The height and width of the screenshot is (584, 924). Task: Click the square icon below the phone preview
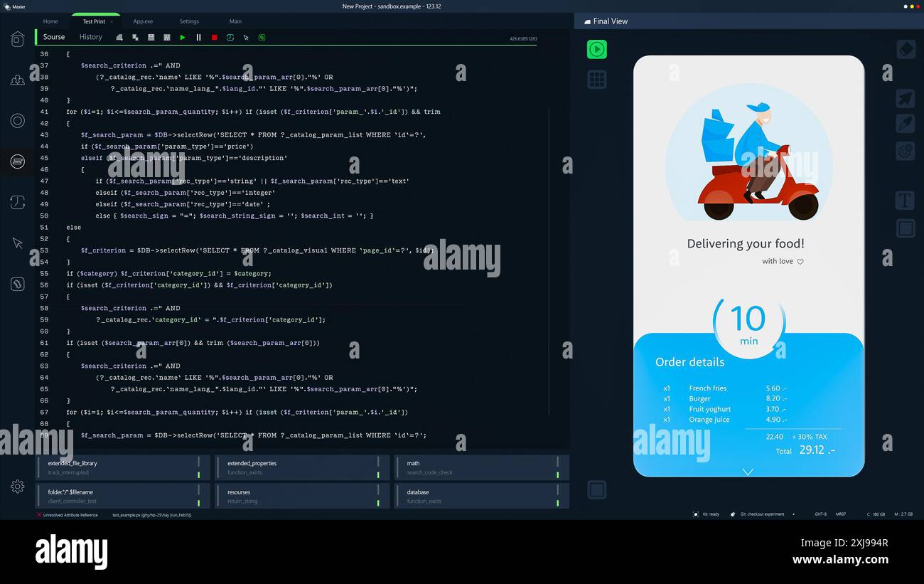click(x=597, y=489)
